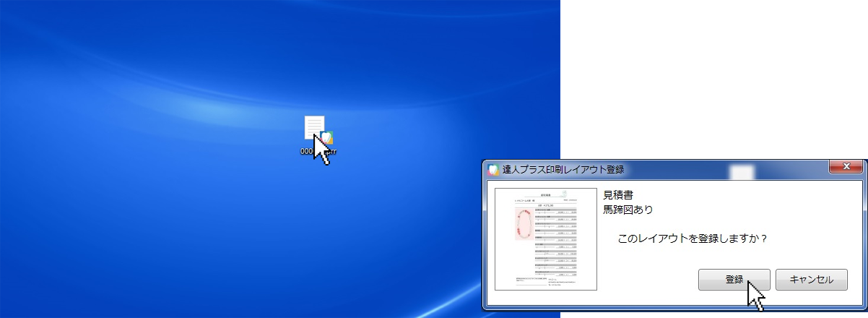The image size is (868, 318).
Task: Click the tooth app icon in dialog title bar
Action: 494,170
